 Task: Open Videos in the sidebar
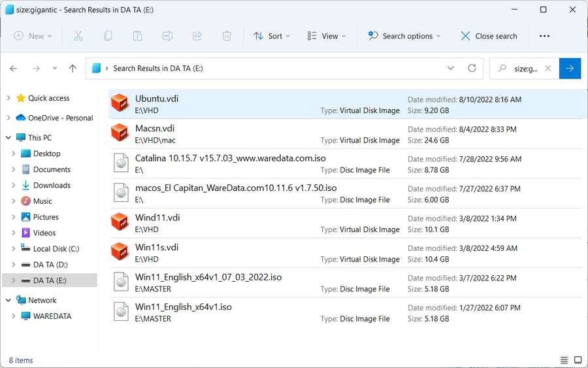pos(44,233)
